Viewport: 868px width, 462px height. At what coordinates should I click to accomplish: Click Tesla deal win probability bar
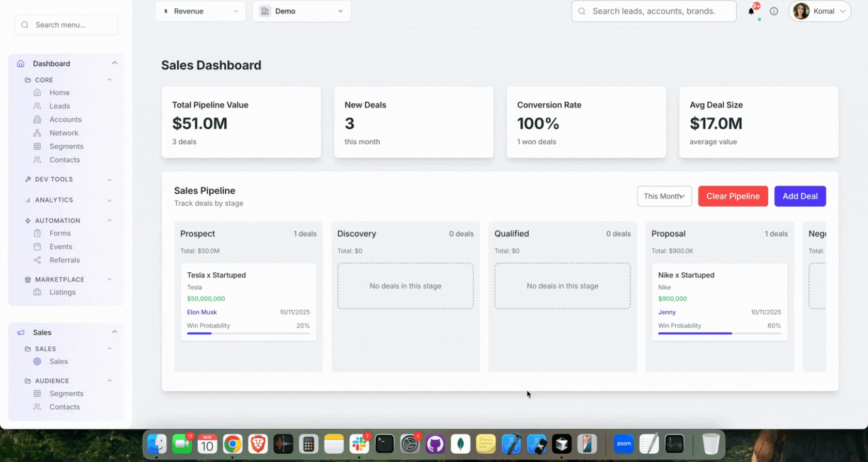point(249,333)
